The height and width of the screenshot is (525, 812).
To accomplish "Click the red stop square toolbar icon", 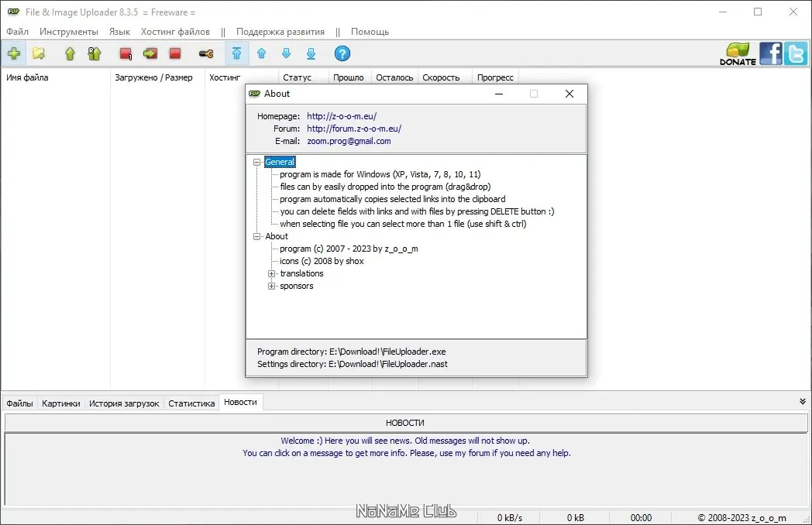I will coord(175,53).
